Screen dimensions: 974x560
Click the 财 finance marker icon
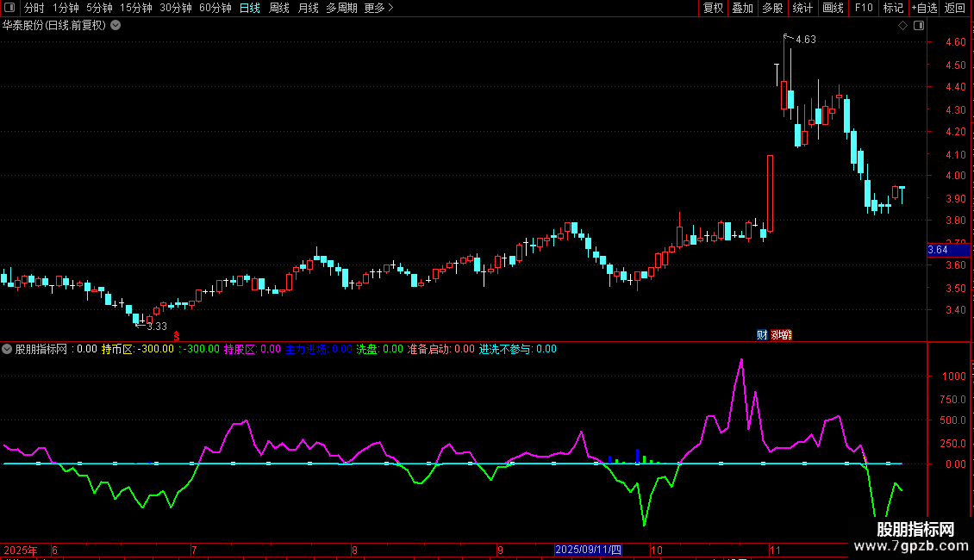(x=762, y=334)
